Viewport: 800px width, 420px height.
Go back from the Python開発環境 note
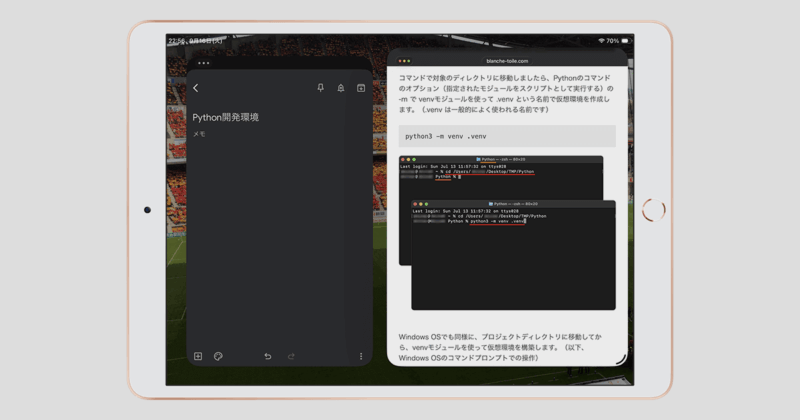coord(196,88)
